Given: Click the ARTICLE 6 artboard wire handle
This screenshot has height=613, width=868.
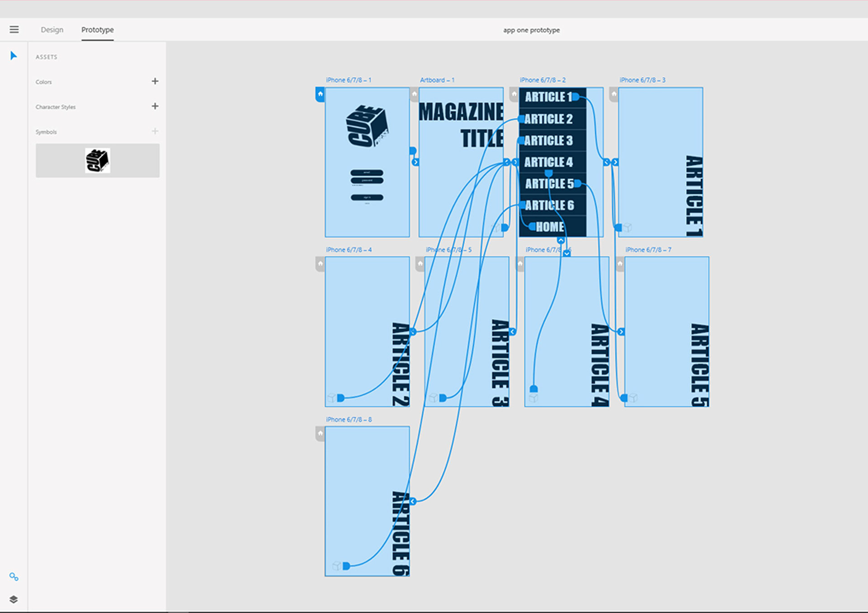Looking at the screenshot, I should pos(346,566).
